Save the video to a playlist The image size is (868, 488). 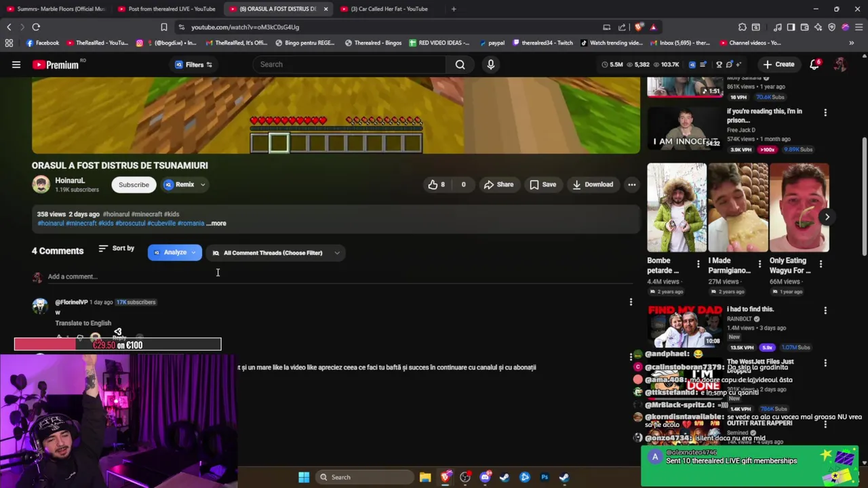(x=542, y=184)
